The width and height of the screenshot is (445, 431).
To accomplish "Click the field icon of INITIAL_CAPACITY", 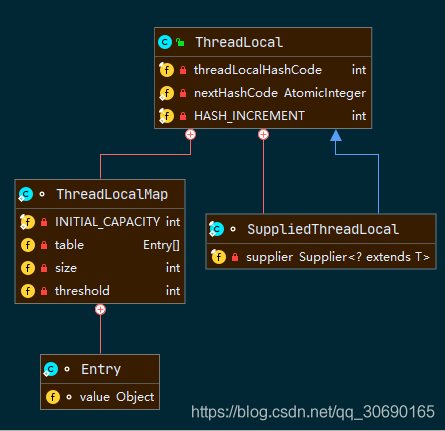I will pos(27,222).
